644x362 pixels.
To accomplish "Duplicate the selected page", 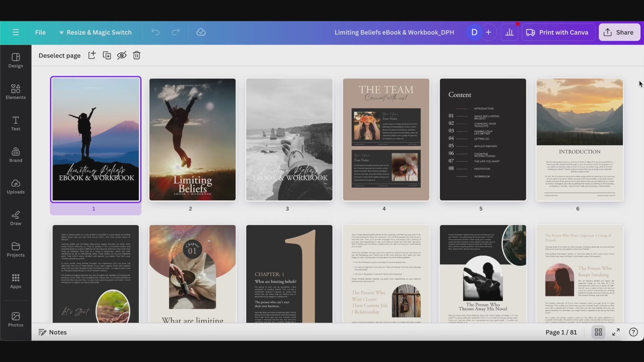I will click(107, 55).
